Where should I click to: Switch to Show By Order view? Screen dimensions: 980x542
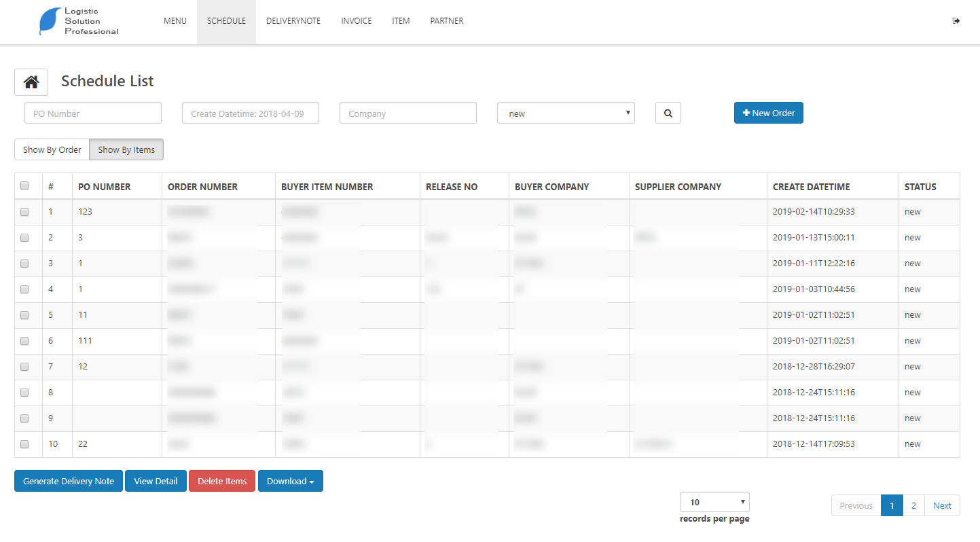[x=52, y=149]
